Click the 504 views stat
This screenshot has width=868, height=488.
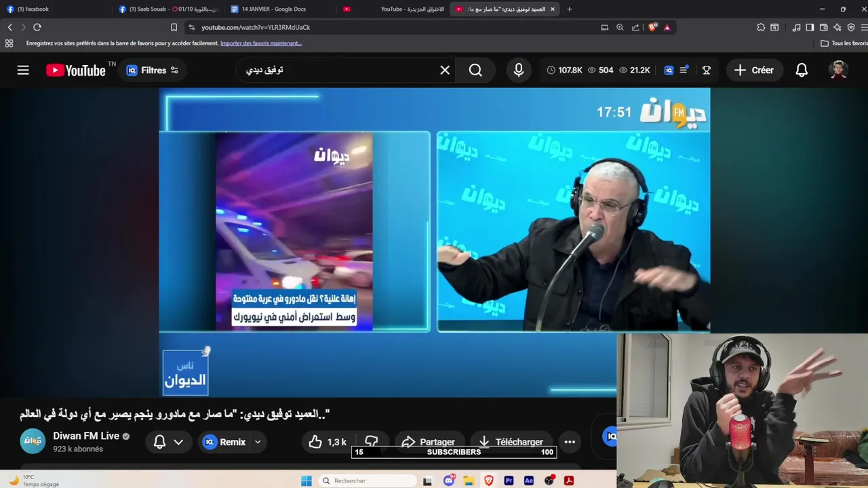pyautogui.click(x=600, y=70)
